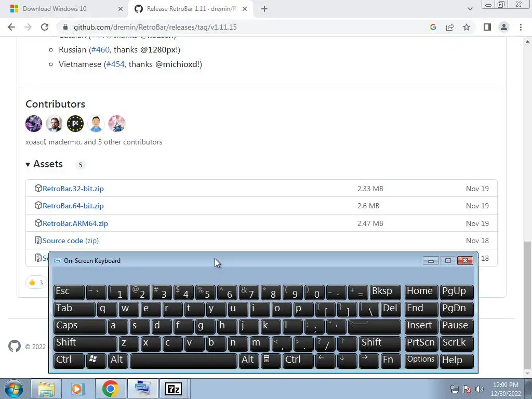
Task: Select the Release RetroBar 1.11 tab
Action: 191,9
